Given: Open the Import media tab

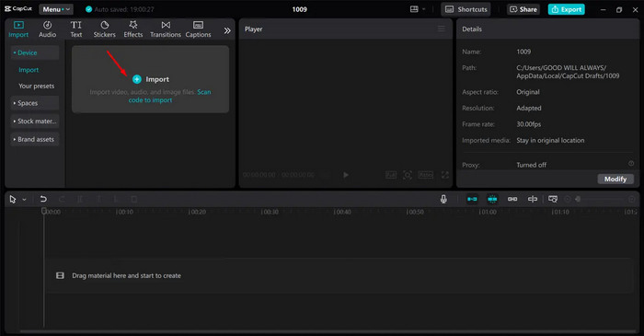Looking at the screenshot, I should tap(18, 29).
